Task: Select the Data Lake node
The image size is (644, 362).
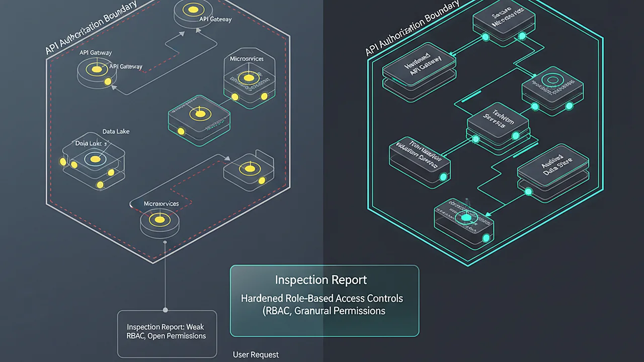Action: click(94, 161)
